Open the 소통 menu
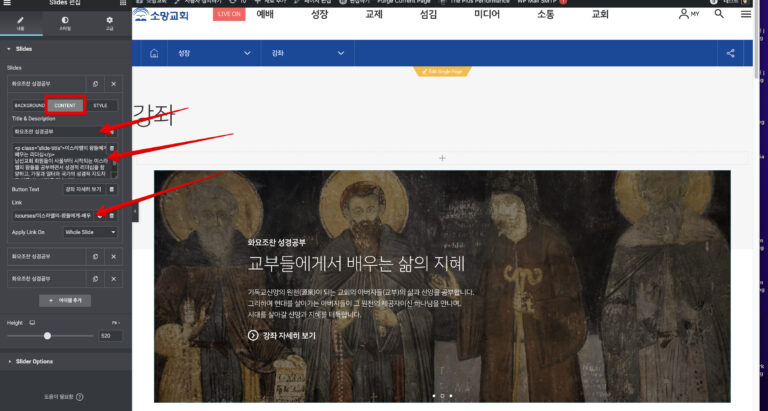768x411 pixels. coord(545,14)
